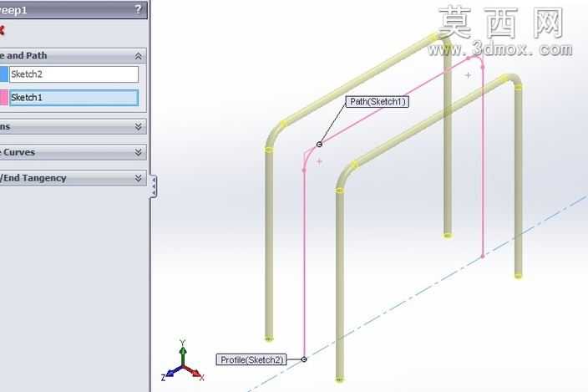Viewport: 588px width, 392px height.
Task: Expand the Start/End Tangency section
Action: tap(138, 178)
